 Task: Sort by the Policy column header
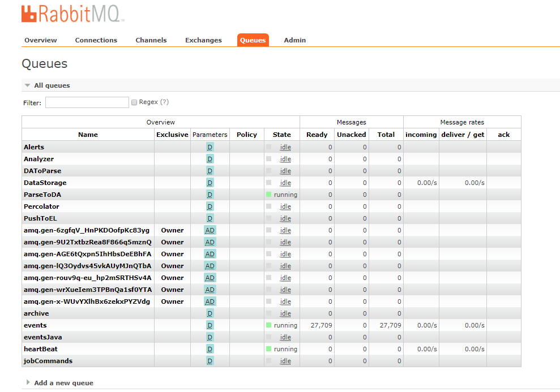point(247,135)
